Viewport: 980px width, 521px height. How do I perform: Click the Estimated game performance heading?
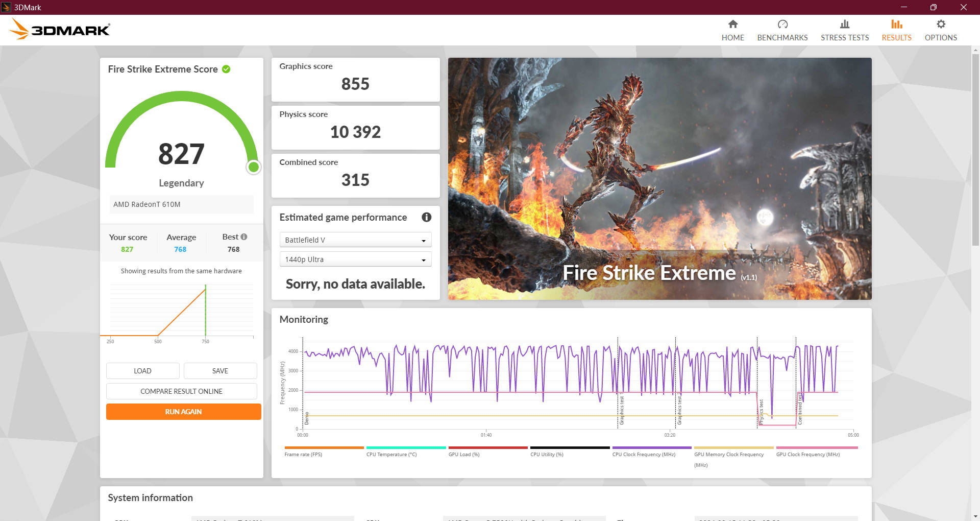coord(343,217)
